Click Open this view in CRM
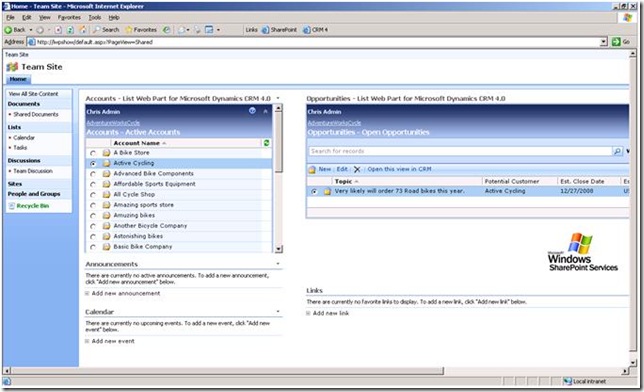The image size is (644, 392). (399, 169)
